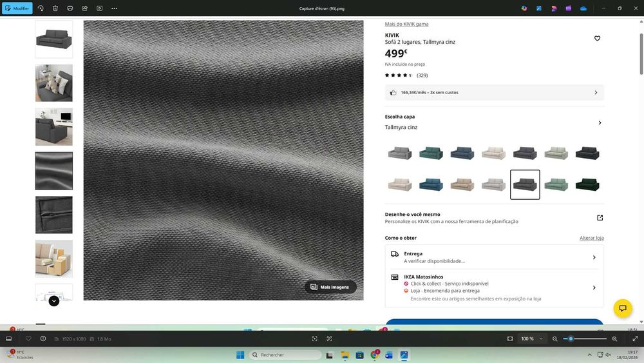Open OneDrive cloud icon in title bar
The width and height of the screenshot is (644, 363).
point(583,8)
